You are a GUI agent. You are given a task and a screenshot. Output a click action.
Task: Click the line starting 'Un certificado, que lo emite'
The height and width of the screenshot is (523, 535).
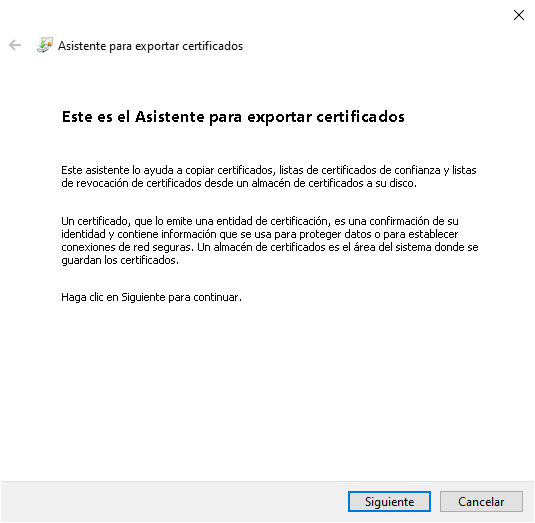260,221
